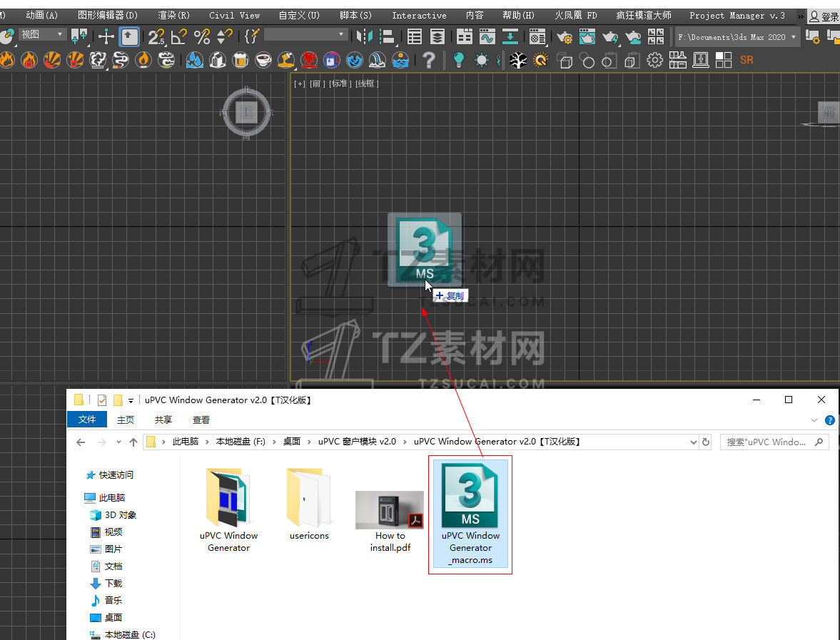Screen dimensions: 840x640
Task: Switch to the 查看 tab in Explorer
Action: [201, 420]
